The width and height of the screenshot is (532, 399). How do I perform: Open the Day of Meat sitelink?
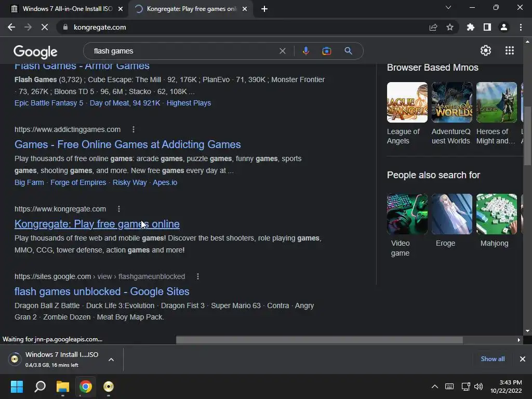click(125, 103)
